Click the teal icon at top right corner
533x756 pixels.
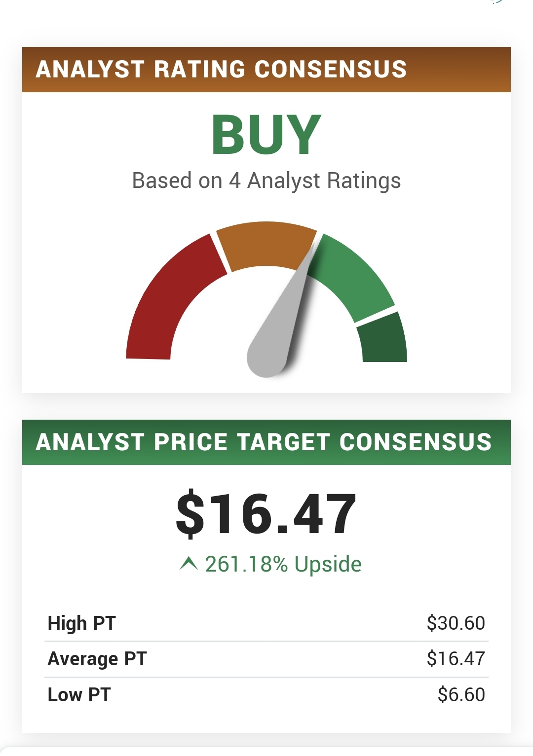(497, 2)
